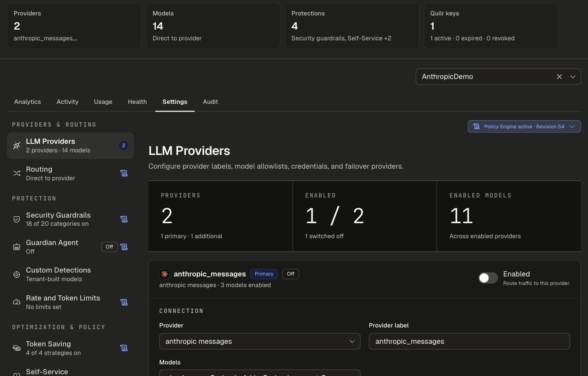Click the policy scroll icon beside Token Saving
The height and width of the screenshot is (376, 588).
click(124, 348)
